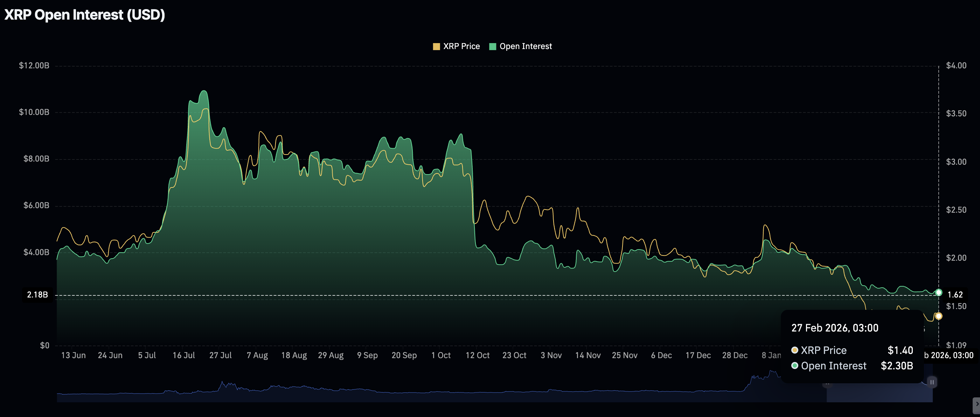Image resolution: width=980 pixels, height=417 pixels.
Task: Click the green Open Interest legend swatch
Action: pos(492,47)
